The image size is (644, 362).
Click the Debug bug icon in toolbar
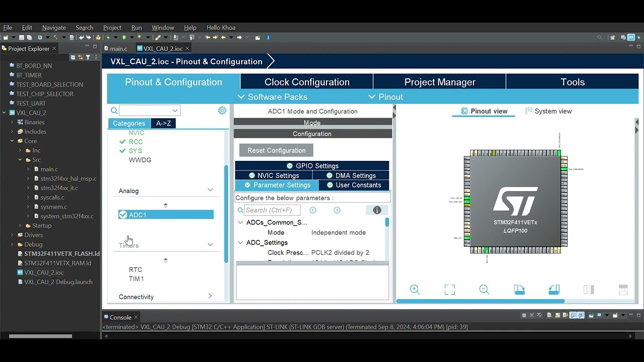tap(108, 37)
